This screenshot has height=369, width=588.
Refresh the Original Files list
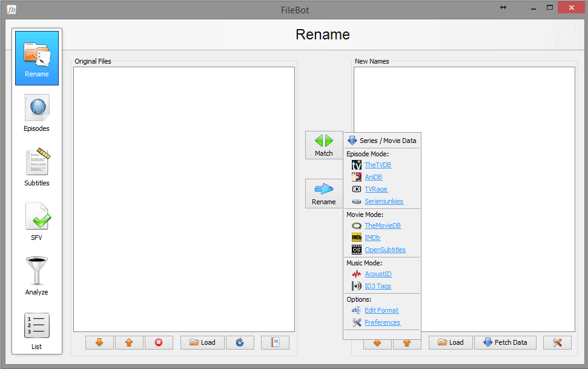[x=240, y=342]
